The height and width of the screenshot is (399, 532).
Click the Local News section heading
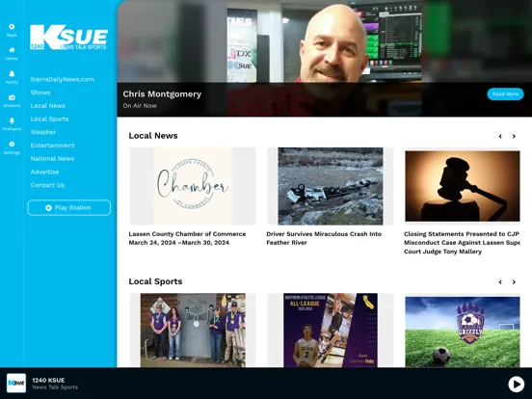pyautogui.click(x=153, y=136)
